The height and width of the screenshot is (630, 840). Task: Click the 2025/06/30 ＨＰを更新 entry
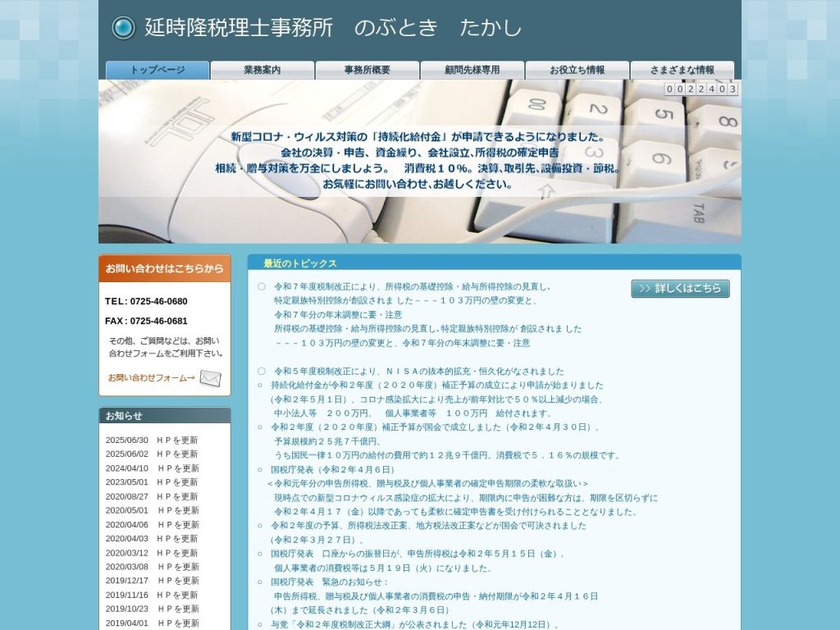tap(152, 441)
